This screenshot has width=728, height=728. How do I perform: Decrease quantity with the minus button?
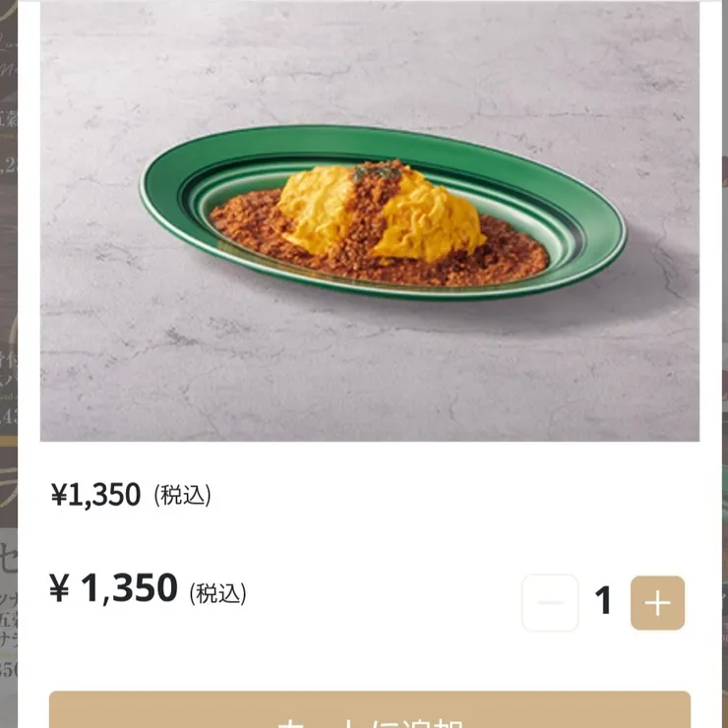click(550, 603)
